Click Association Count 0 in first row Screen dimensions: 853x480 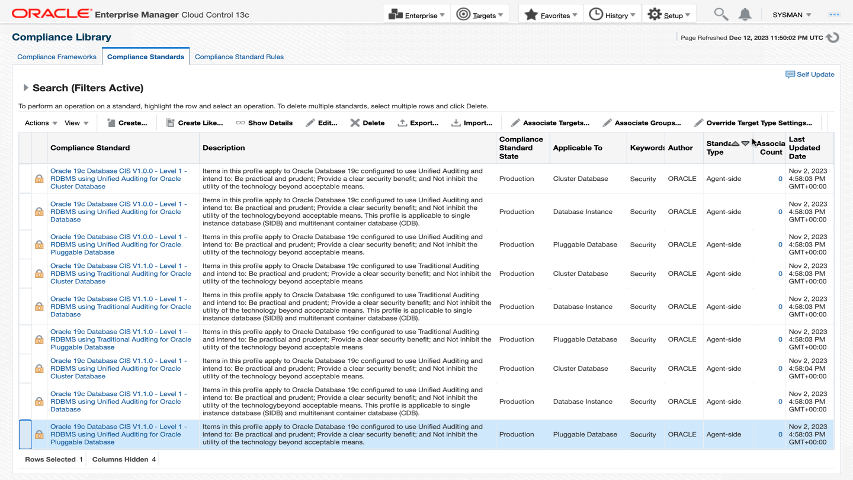tap(780, 179)
